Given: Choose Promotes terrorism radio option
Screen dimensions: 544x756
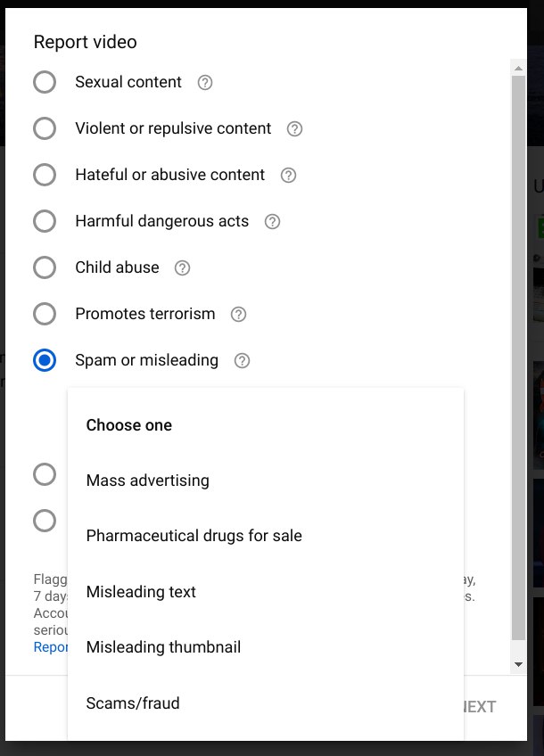Looking at the screenshot, I should tap(45, 314).
